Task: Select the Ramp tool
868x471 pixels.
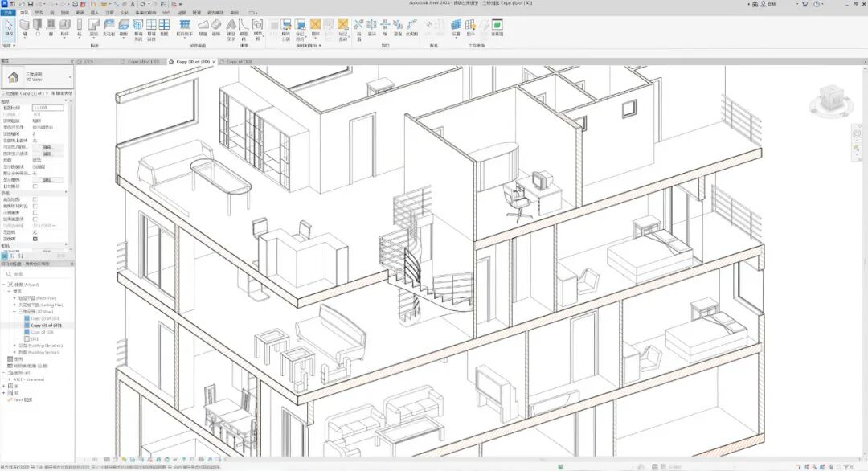Action: point(203,27)
